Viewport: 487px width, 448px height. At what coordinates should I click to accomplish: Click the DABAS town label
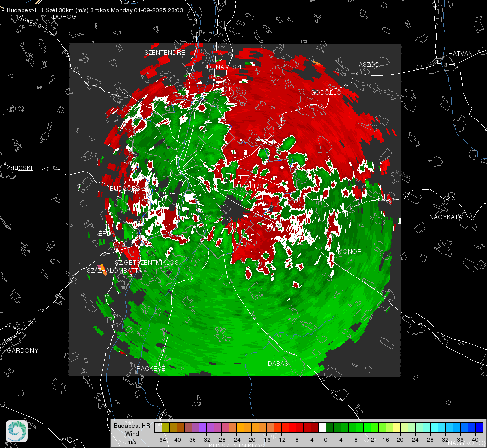tap(278, 363)
